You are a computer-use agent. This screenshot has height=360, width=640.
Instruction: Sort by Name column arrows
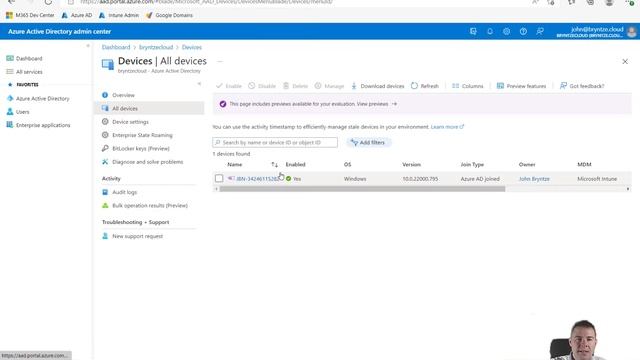tap(275, 164)
